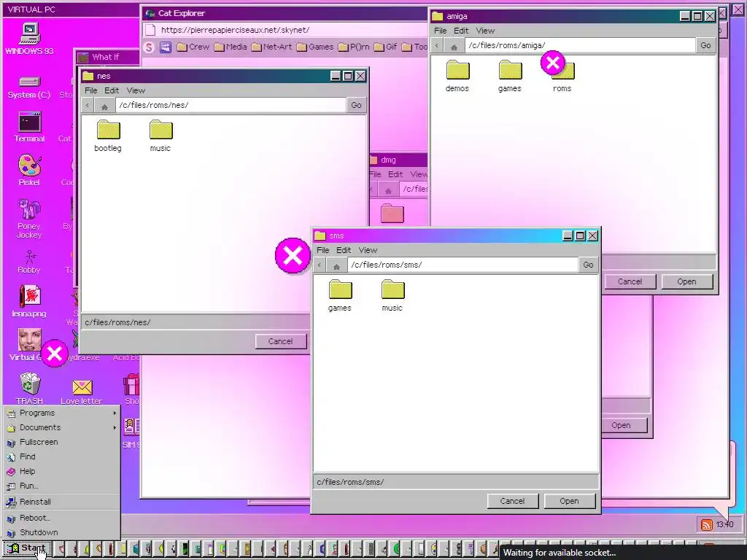
Task: Click the nes window path field
Action: [x=231, y=106]
